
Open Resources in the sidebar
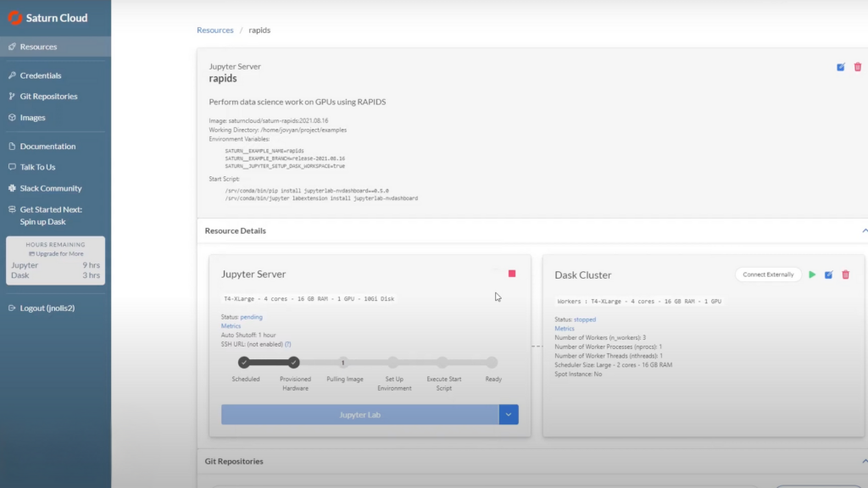(x=55, y=47)
